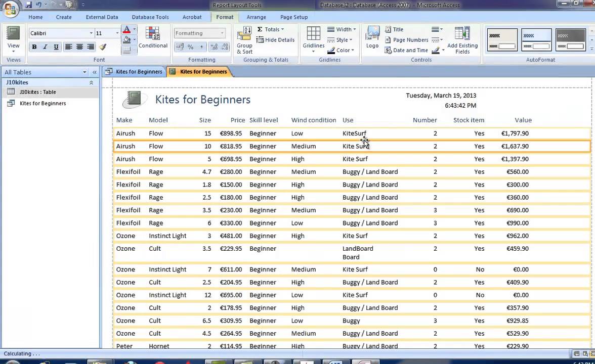
Task: Open Customize Quick Access Toolbar arrow
Action: 83,5
